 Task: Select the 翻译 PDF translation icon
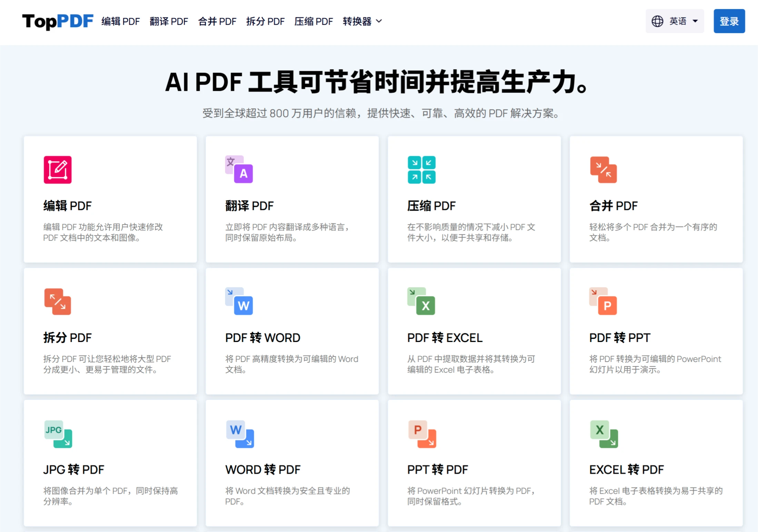tap(239, 170)
